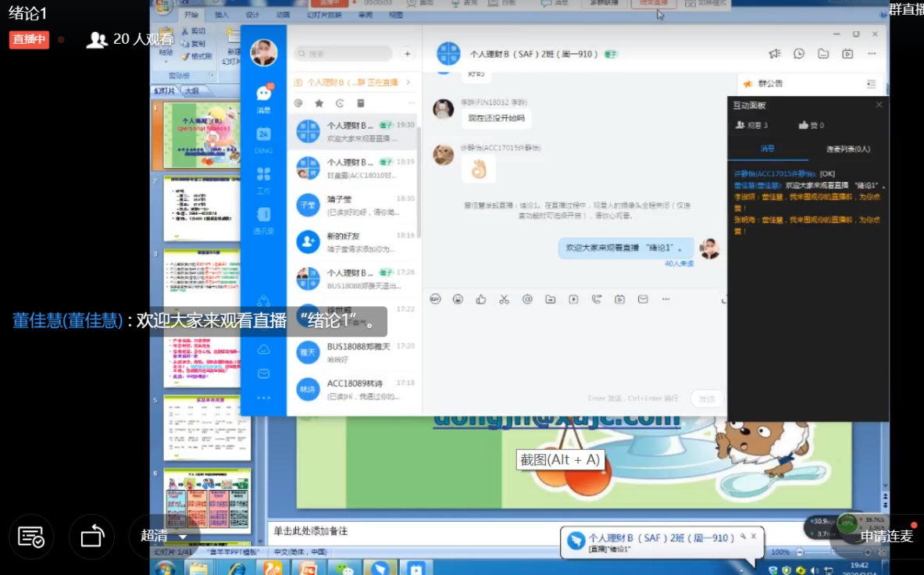Viewport: 924px width, 575px height.
Task: Open the more options ellipsis in chat header
Action: click(x=872, y=54)
